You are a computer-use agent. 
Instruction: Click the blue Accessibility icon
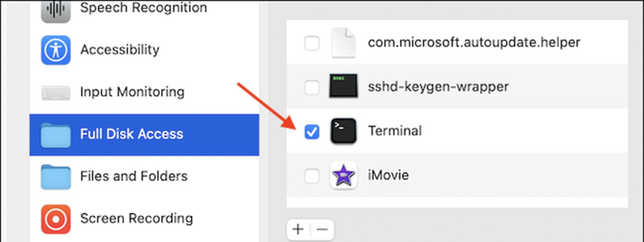coord(56,50)
